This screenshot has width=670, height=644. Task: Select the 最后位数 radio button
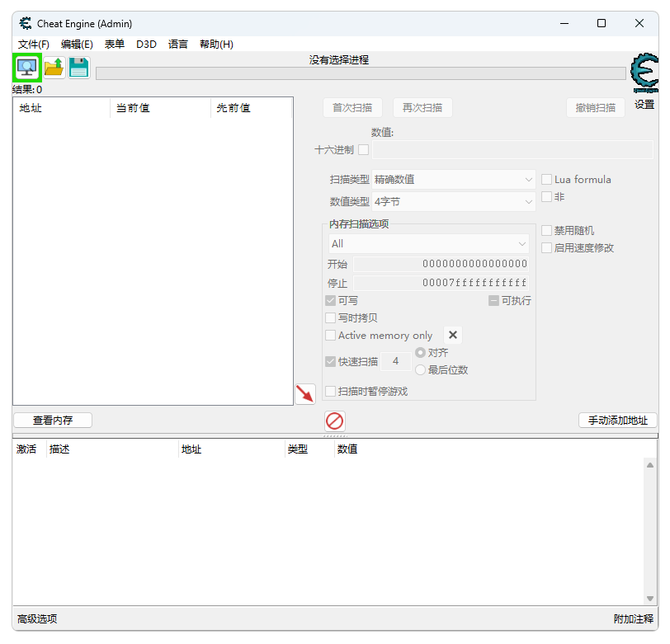coord(421,370)
